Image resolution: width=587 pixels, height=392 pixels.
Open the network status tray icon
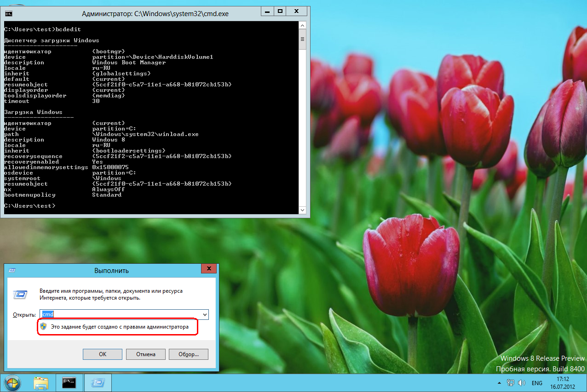[511, 382]
